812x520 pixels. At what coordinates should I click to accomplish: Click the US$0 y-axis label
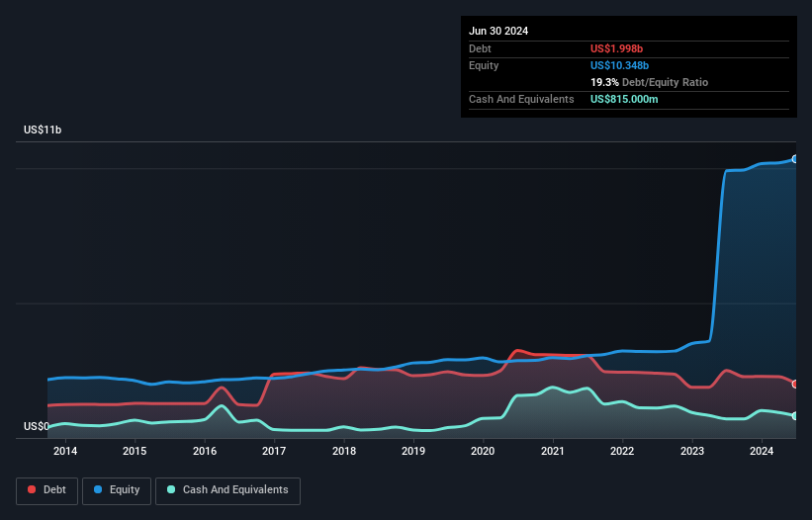37,426
